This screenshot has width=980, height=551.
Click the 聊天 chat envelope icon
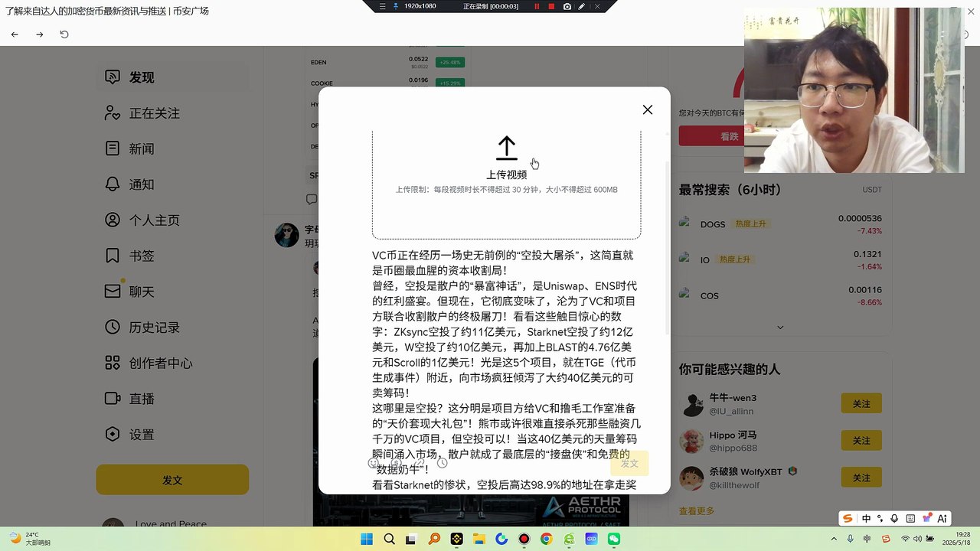(113, 292)
